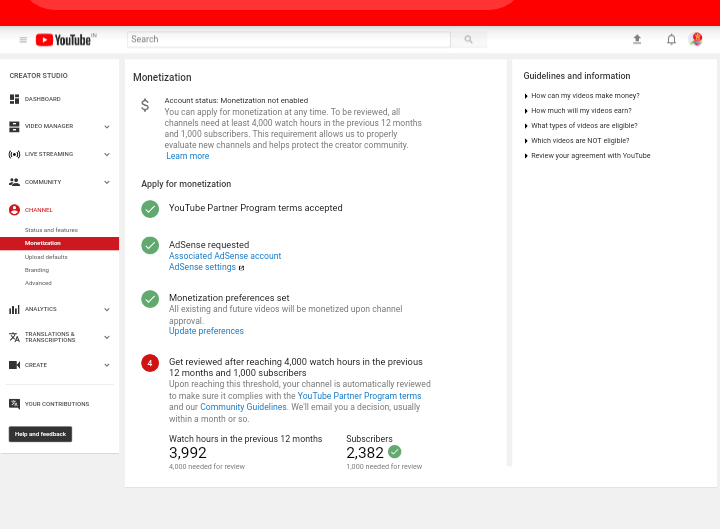
Task: Focus the Search input field
Action: pyautogui.click(x=289, y=39)
